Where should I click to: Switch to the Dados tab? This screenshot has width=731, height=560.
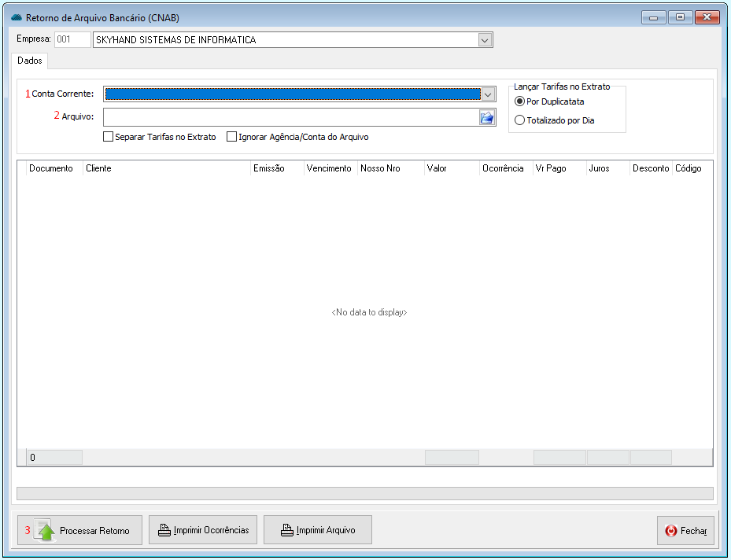click(29, 61)
